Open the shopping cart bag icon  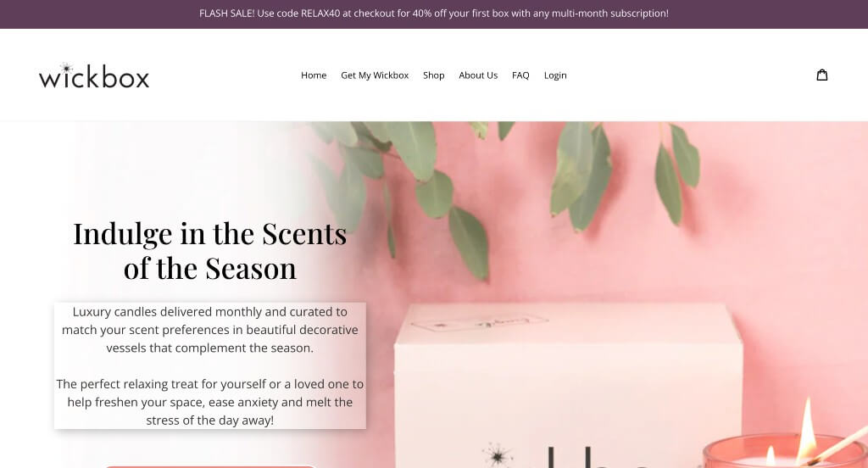[x=822, y=75]
